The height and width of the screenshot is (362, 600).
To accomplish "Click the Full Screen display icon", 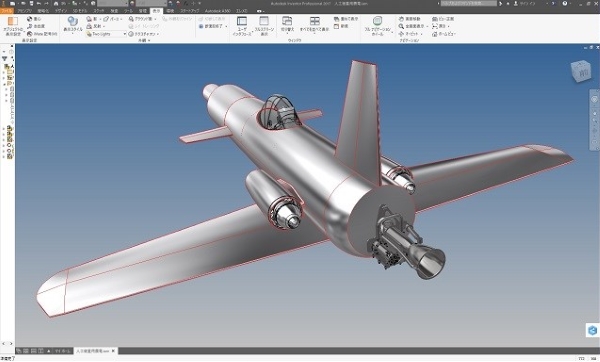I will click(x=264, y=21).
